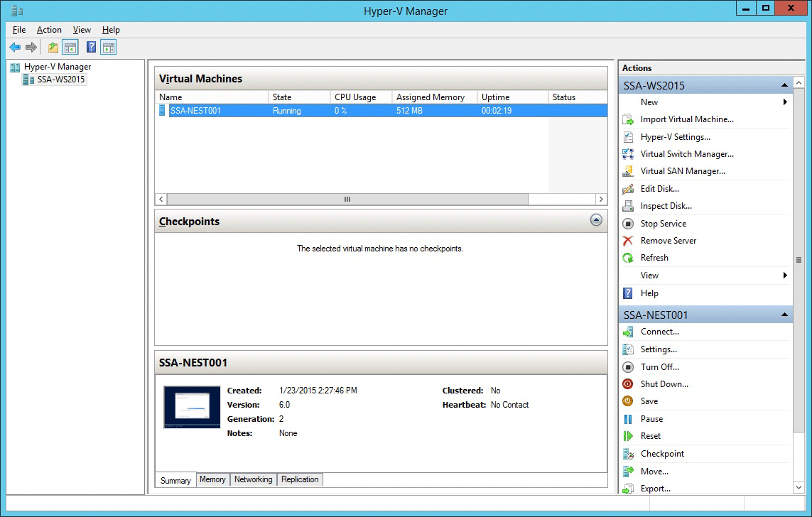Select the SSA-NEST001 virtual machine row
This screenshot has width=812, height=517.
pos(382,111)
